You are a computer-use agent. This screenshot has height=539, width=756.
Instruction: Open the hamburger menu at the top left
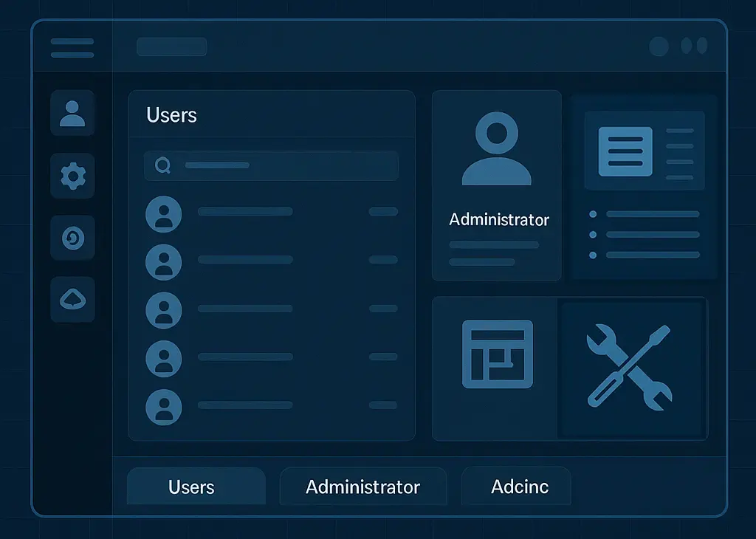point(72,47)
